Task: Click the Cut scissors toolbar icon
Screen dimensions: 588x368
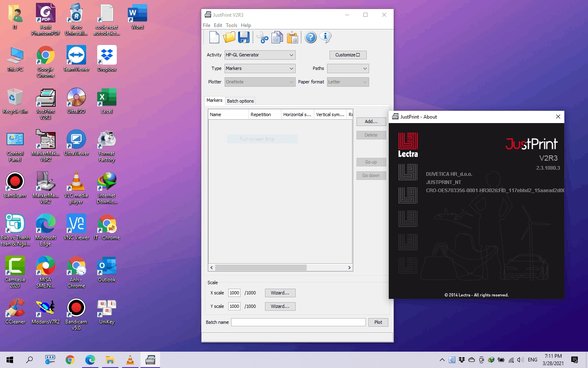Action: click(x=262, y=38)
